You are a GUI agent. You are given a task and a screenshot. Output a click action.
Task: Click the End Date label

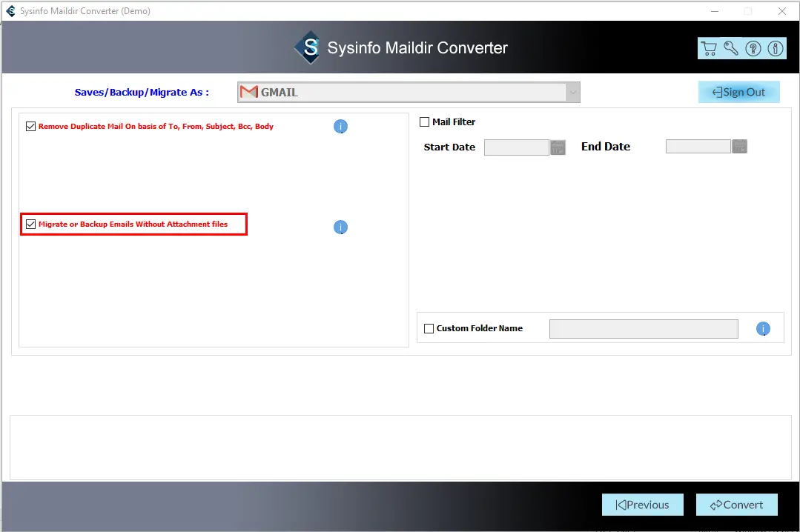tap(606, 147)
